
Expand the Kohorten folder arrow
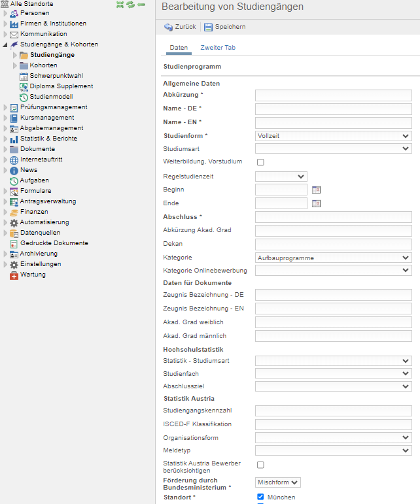(x=15, y=65)
